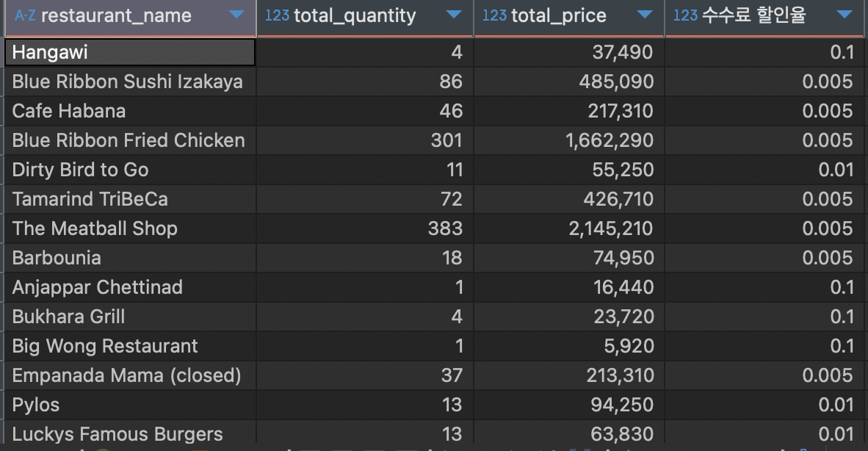Screen dimensions: 868x451
Task: Select the Hangawi cell
Action: tap(130, 52)
